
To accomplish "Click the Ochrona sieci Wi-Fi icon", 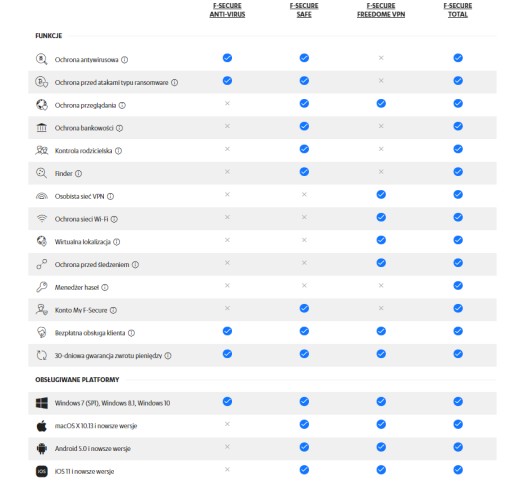I will 42,219.
